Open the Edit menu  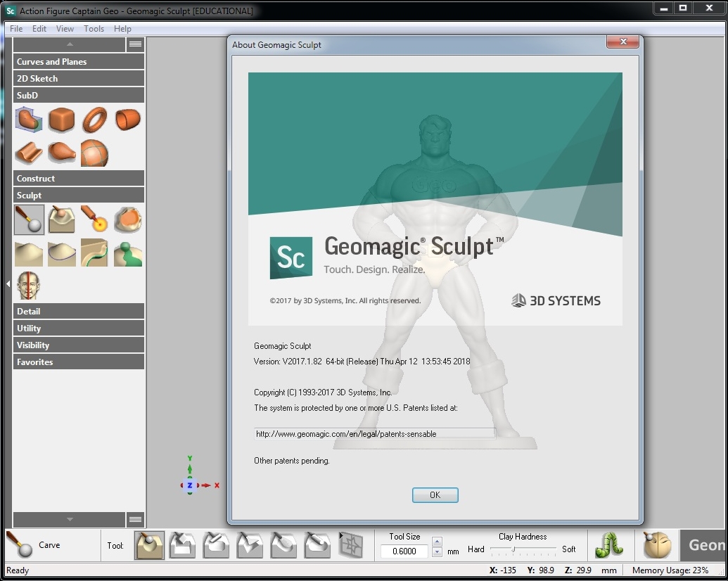(39, 29)
